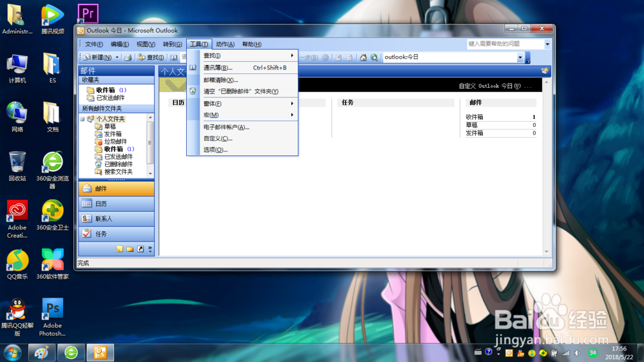Switch to the 联系人 contacts pane button
Screen dimensions: 644x362
click(x=116, y=219)
